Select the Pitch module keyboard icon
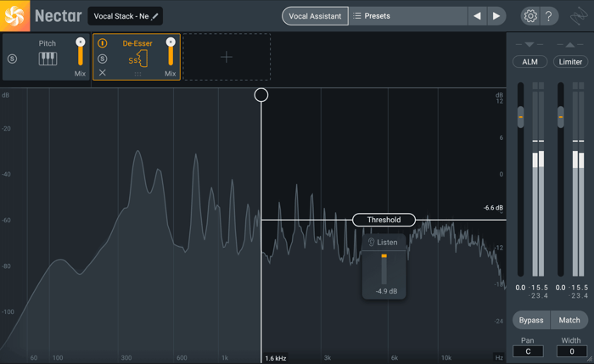The image size is (594, 364). click(48, 59)
